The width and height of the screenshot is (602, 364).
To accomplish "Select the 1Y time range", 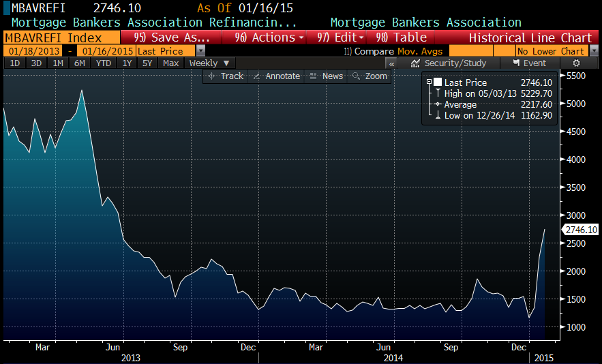I will [127, 63].
